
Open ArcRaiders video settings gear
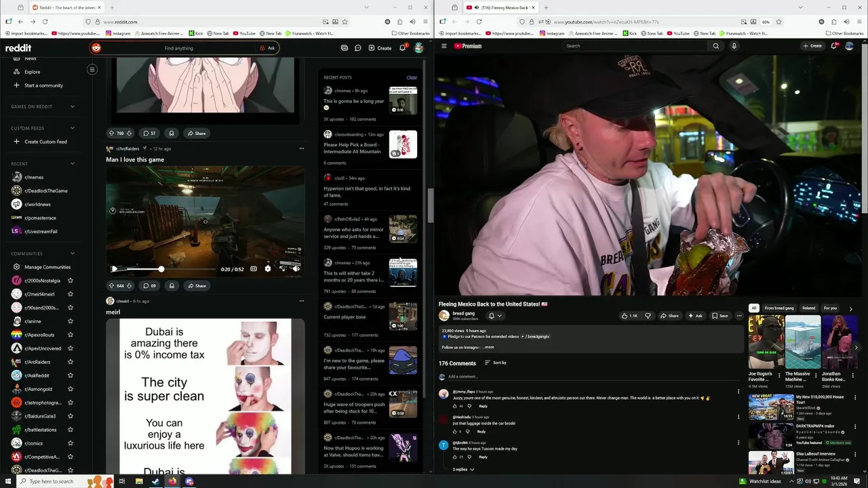(x=267, y=269)
